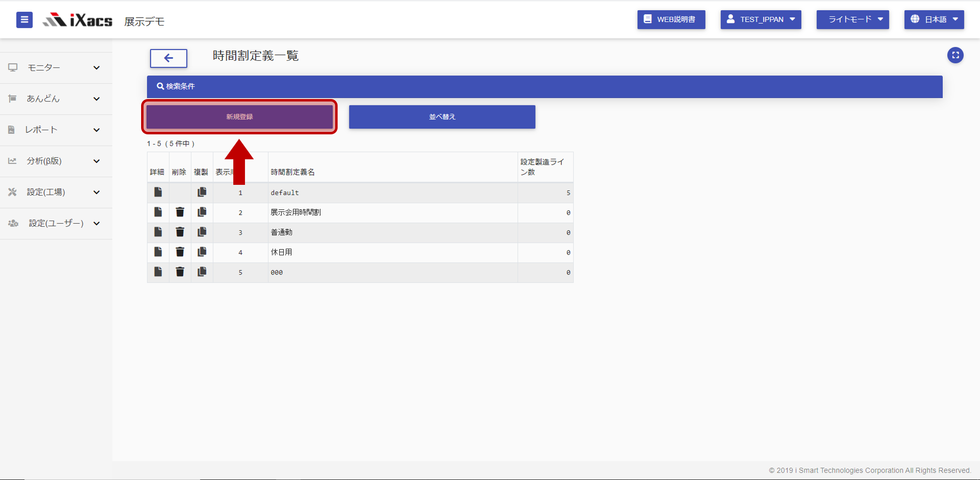Delete the 展示会用時間割 entry
The width and height of the screenshot is (980, 480).
click(x=180, y=212)
